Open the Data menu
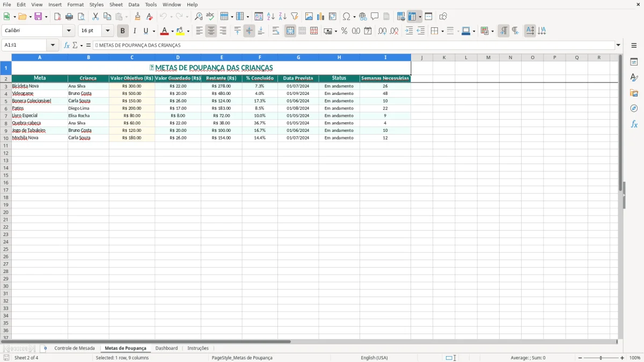This screenshot has width=644, height=362. pos(134,4)
